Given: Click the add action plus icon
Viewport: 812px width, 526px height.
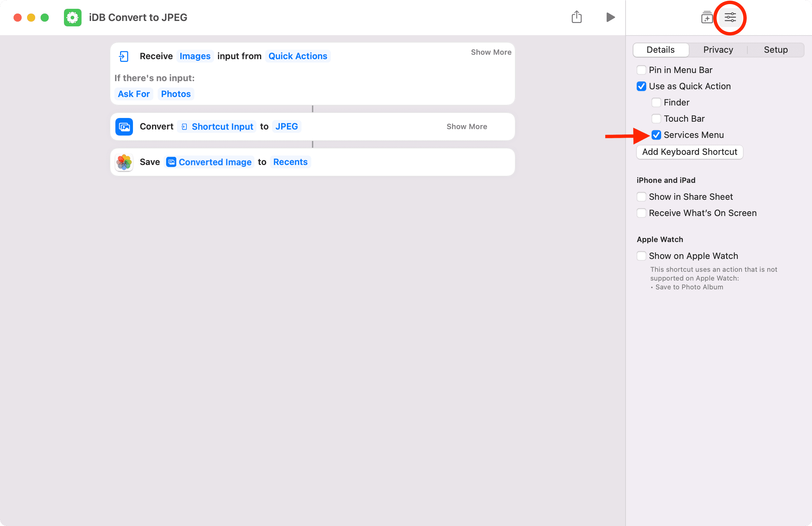Looking at the screenshot, I should pos(706,17).
